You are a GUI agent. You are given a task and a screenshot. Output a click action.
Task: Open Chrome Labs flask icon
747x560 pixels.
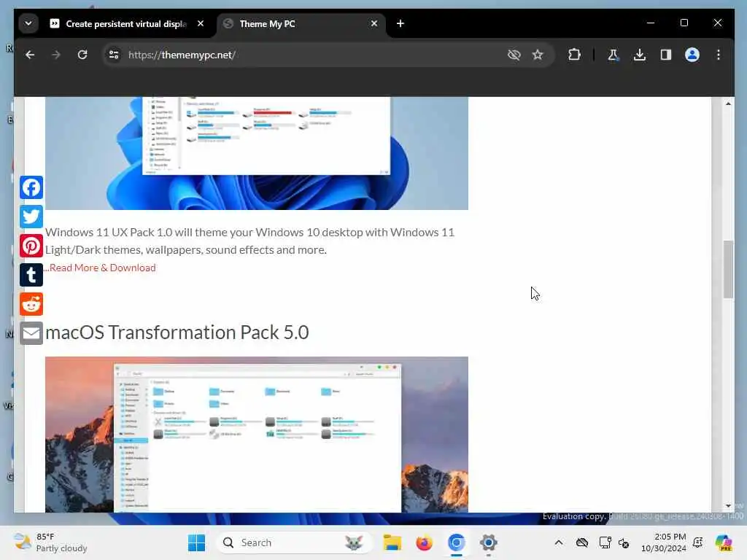(614, 55)
